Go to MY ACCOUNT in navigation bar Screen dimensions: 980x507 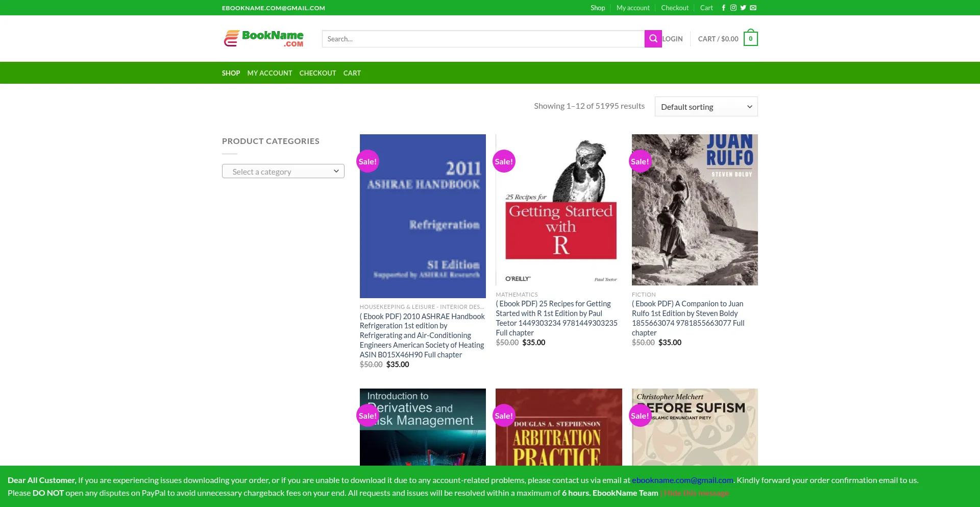[269, 73]
